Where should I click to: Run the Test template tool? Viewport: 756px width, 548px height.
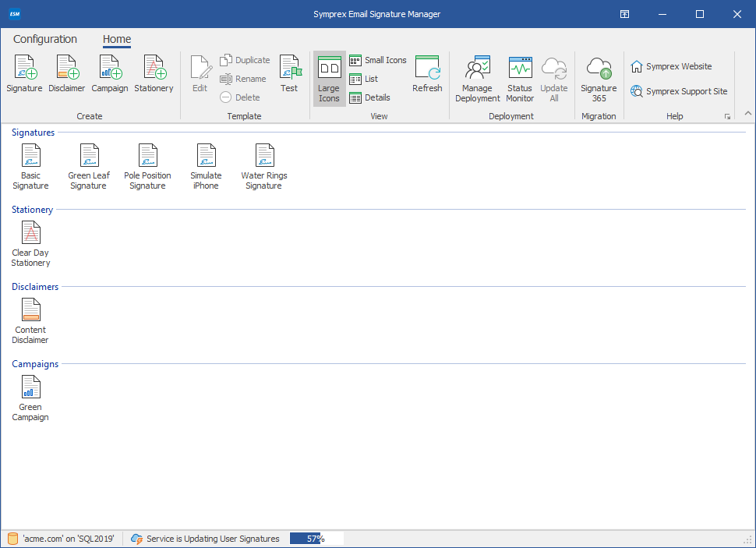click(289, 74)
